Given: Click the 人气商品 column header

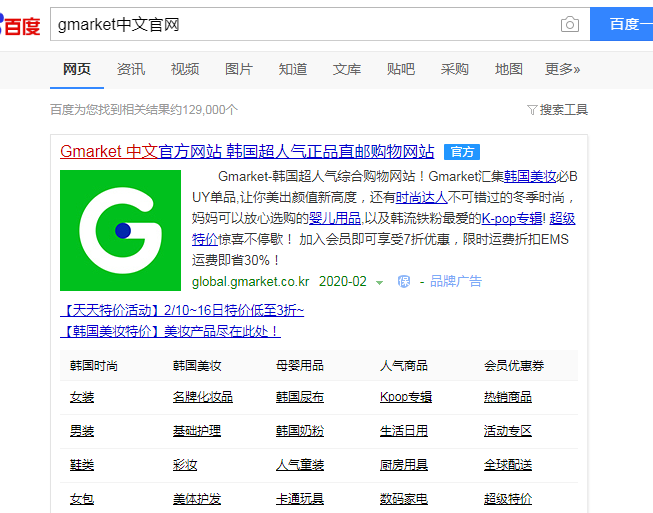Looking at the screenshot, I should (x=404, y=366).
